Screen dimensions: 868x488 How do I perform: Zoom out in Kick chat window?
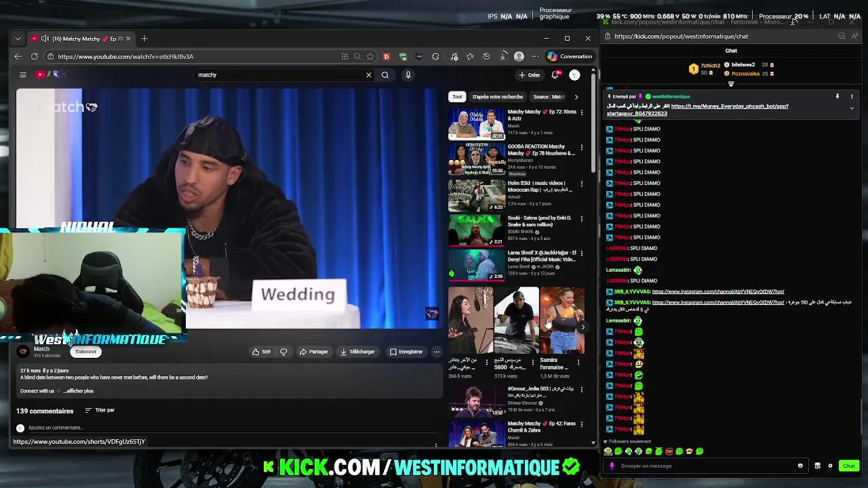[x=842, y=37]
